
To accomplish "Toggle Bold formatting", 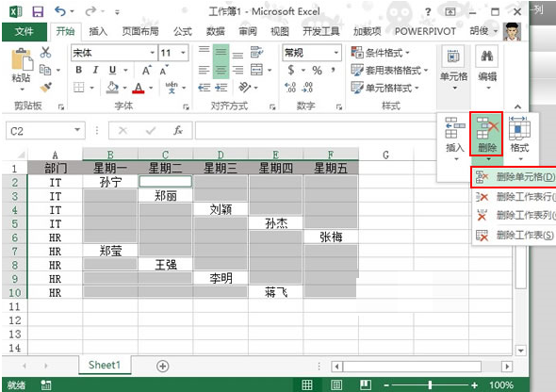I will 79,70.
